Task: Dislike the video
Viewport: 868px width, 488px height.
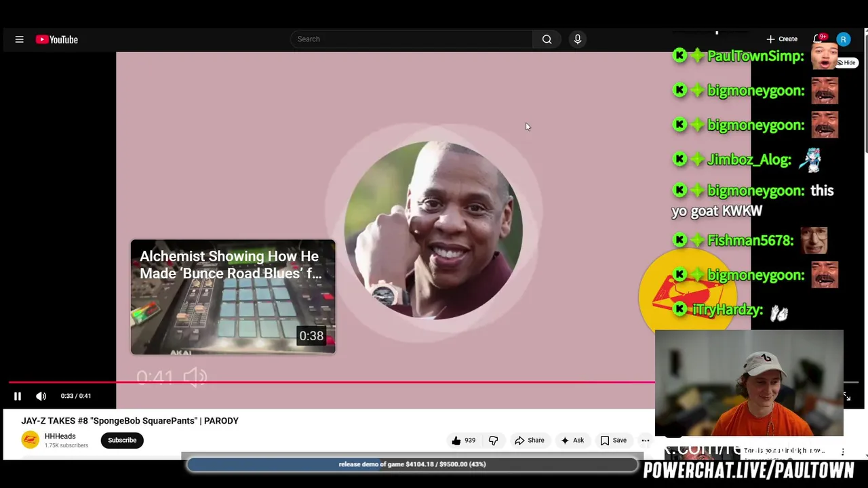Action: pos(493,441)
